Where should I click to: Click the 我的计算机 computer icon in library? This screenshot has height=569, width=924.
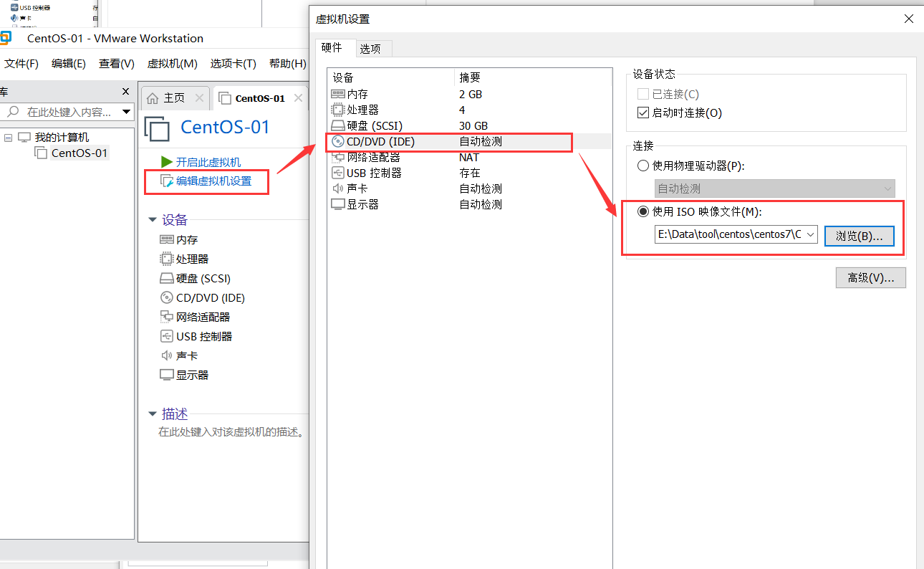click(x=24, y=138)
